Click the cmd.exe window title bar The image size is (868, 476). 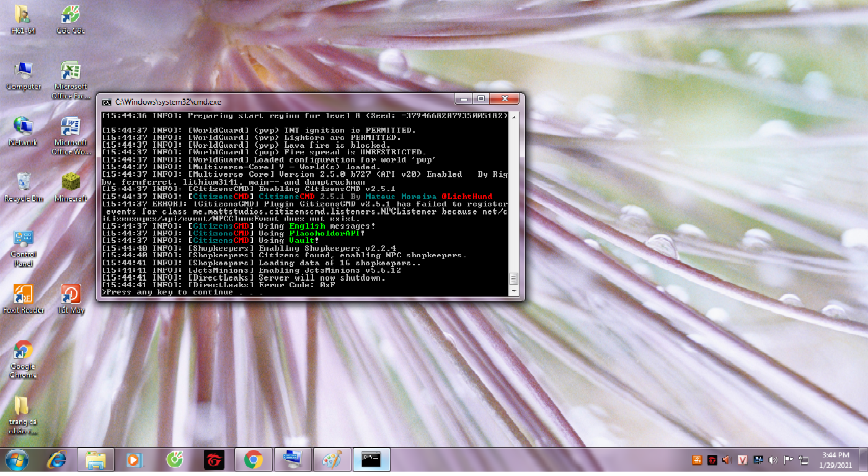point(279,102)
